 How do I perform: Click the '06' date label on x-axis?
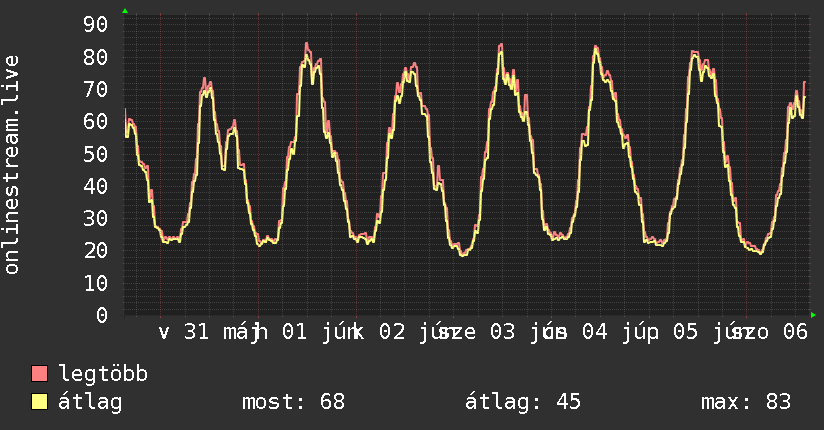pyautogui.click(x=795, y=332)
